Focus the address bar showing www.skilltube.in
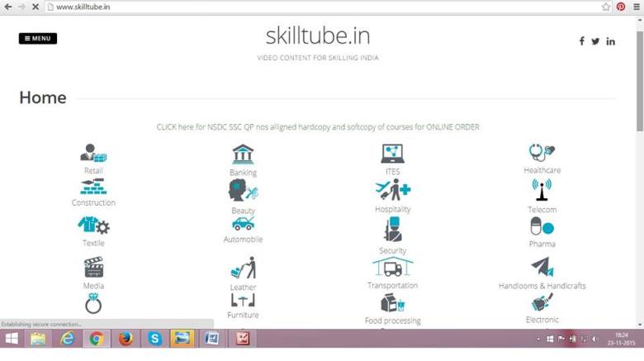Viewport: 644px width, 361px height. point(322,7)
